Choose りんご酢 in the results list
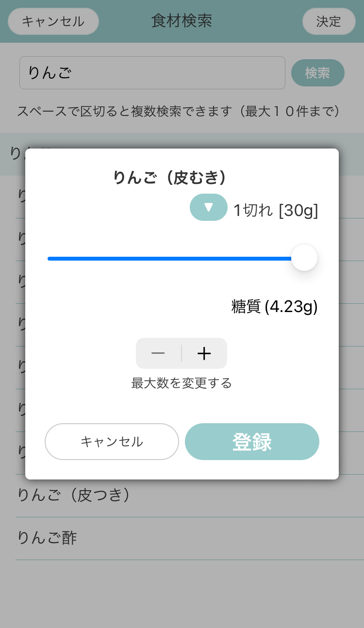The image size is (364, 628). pos(47,538)
